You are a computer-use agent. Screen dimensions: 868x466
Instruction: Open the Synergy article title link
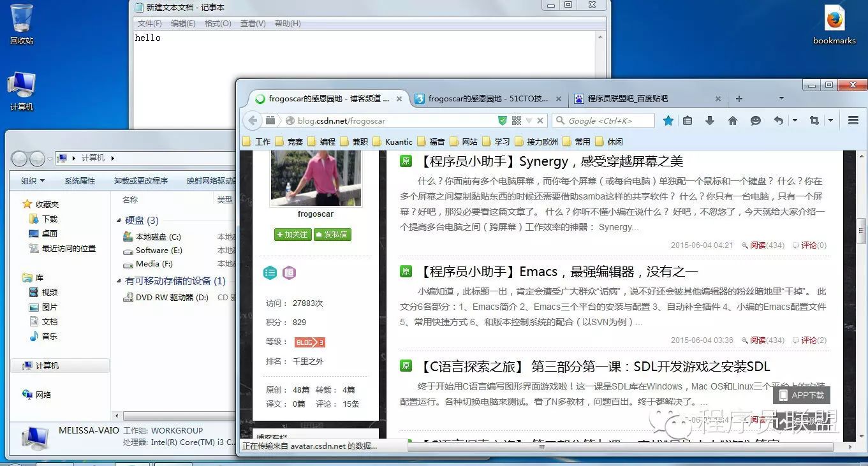(x=550, y=161)
